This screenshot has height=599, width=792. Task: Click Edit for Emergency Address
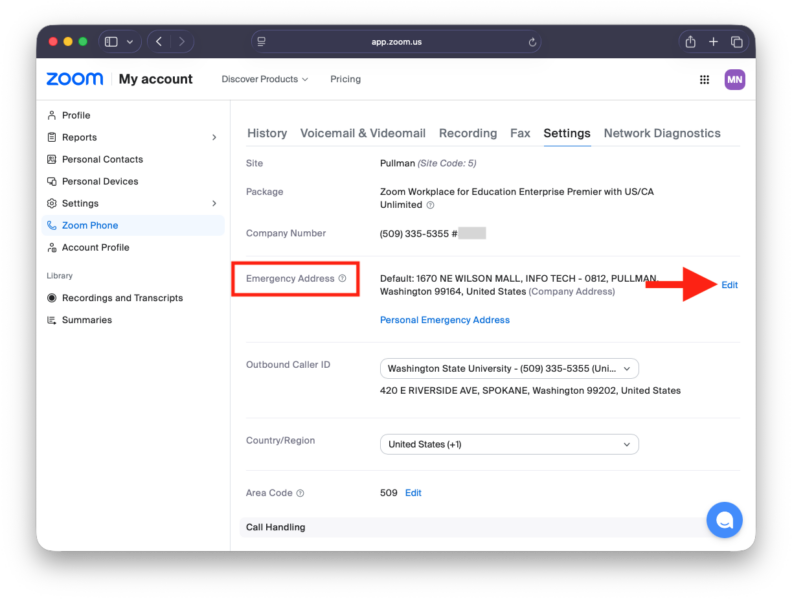tap(729, 285)
